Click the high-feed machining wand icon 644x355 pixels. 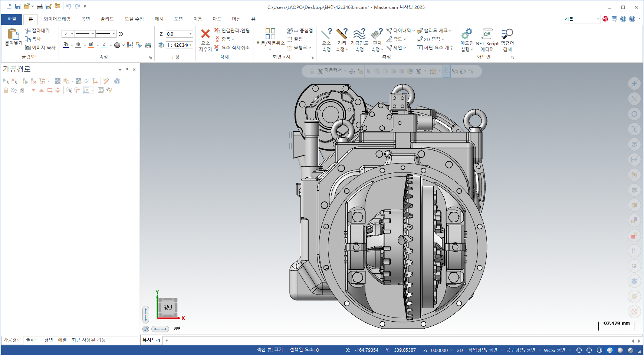tap(106, 81)
